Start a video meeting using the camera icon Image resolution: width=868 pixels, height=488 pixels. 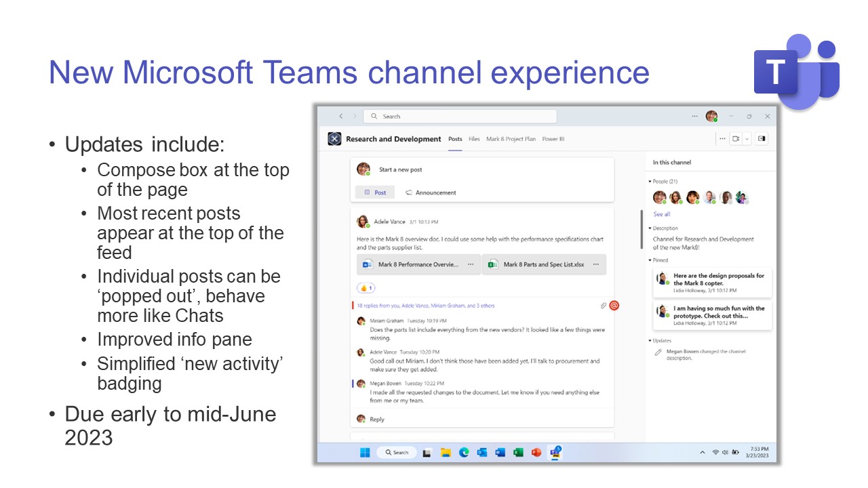[x=736, y=138]
